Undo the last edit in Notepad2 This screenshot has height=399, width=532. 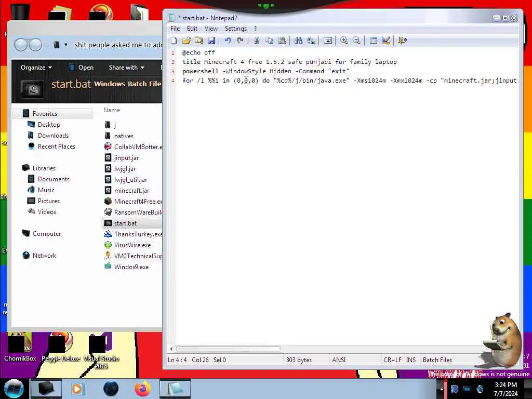[x=228, y=41]
